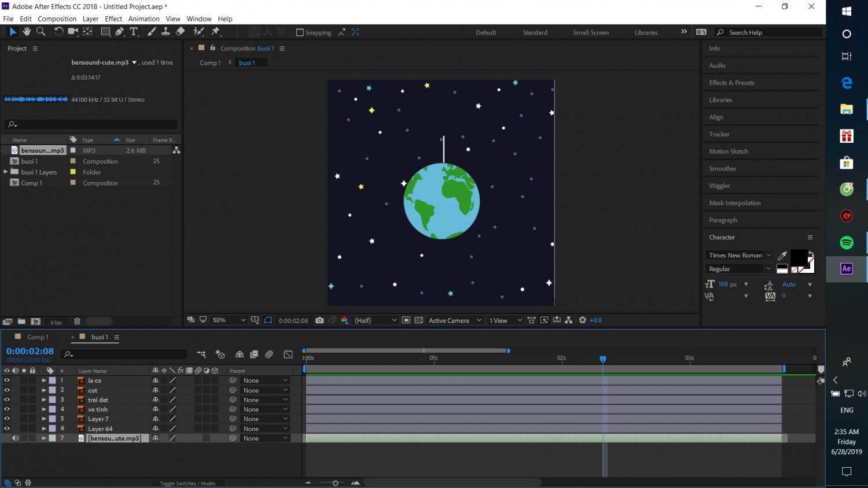Open the Graph Editor in the timeline
Viewport: 868px width, 488px height.
pos(288,354)
